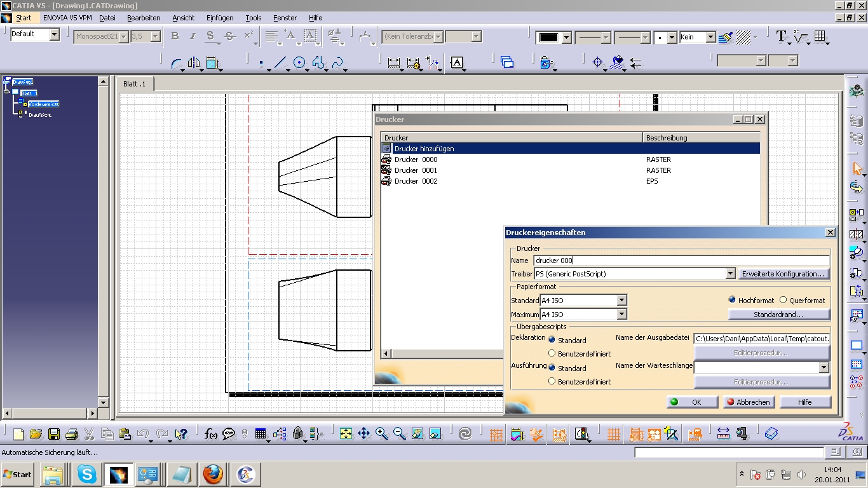Open the Standard paper format dropdown

coord(622,300)
